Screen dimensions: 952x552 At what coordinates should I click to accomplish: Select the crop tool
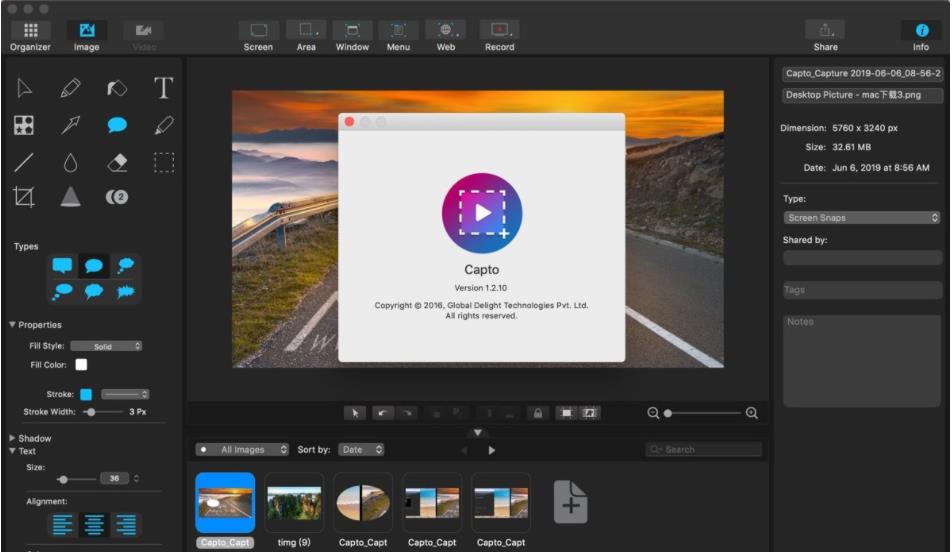(x=24, y=197)
